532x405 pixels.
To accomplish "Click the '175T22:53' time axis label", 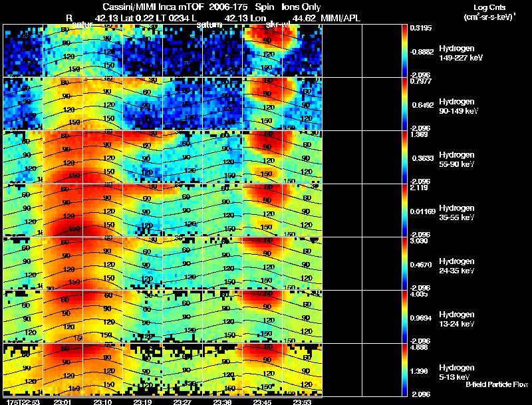I will pyautogui.click(x=23, y=402).
